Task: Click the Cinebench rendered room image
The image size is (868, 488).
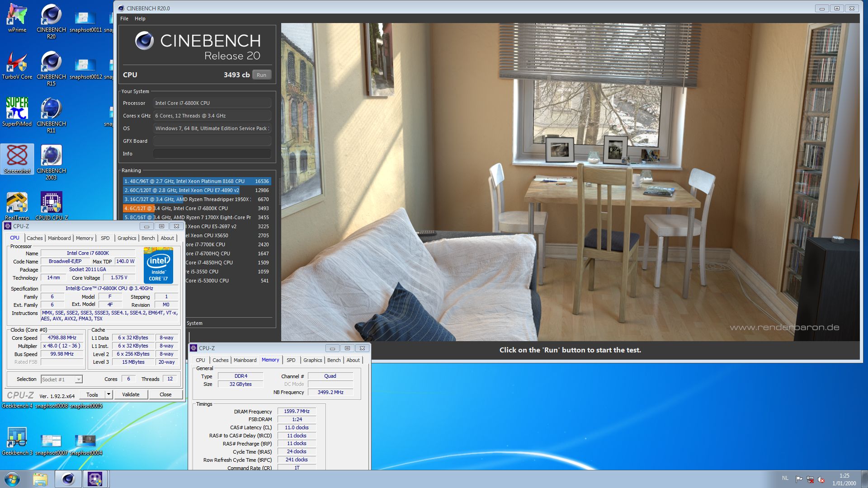Action: (570, 182)
